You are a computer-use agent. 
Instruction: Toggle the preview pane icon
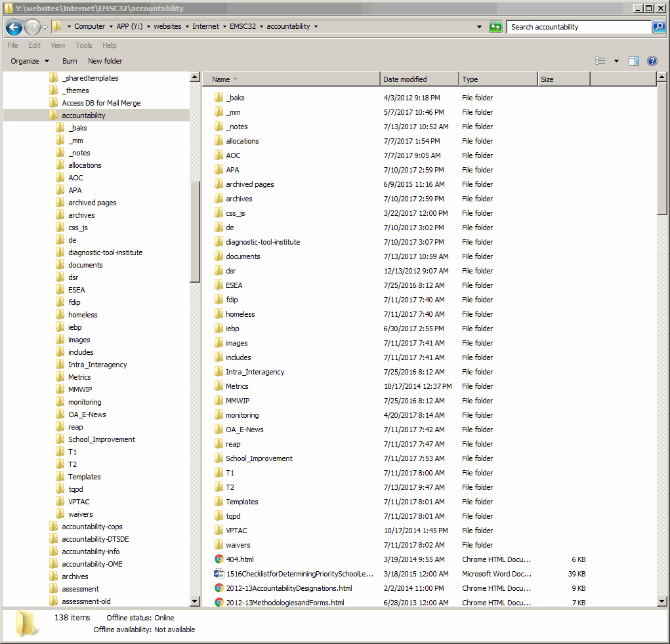pyautogui.click(x=633, y=61)
